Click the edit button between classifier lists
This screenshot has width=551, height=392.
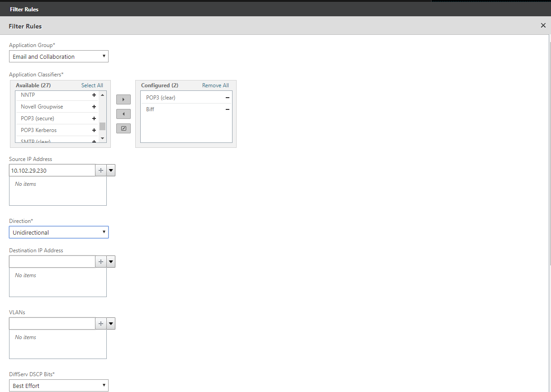pos(123,128)
